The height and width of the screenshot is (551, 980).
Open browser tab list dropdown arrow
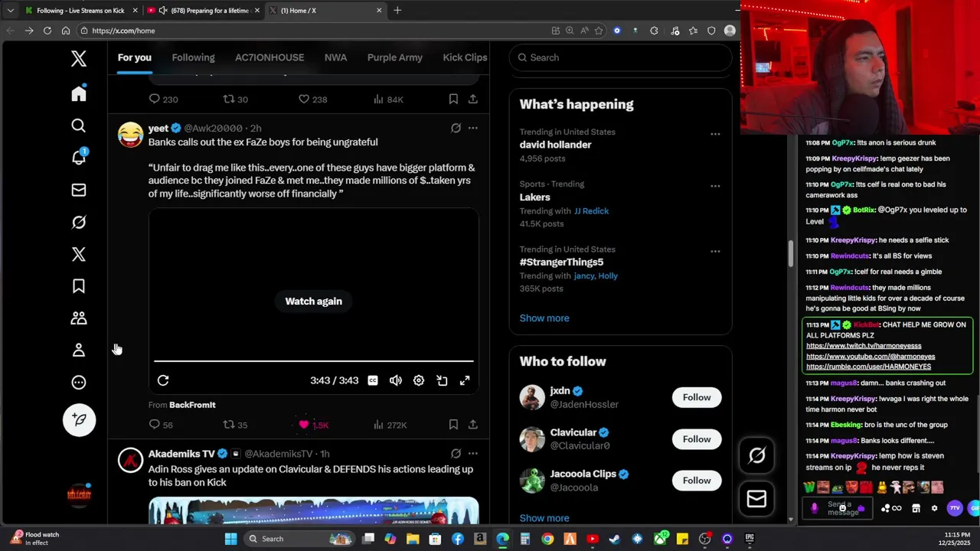click(10, 10)
